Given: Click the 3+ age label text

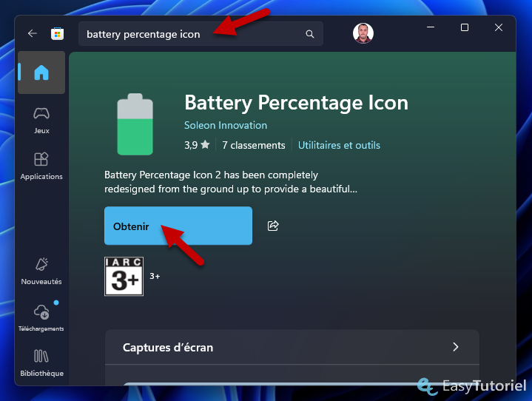Looking at the screenshot, I should click(155, 276).
